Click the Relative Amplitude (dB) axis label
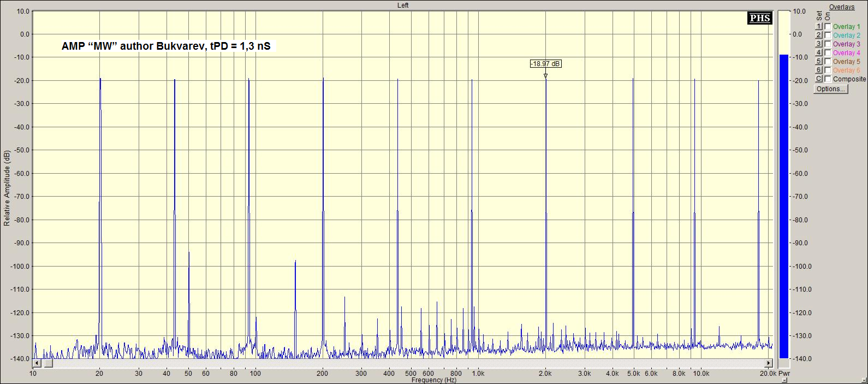The width and height of the screenshot is (868, 384). point(7,188)
